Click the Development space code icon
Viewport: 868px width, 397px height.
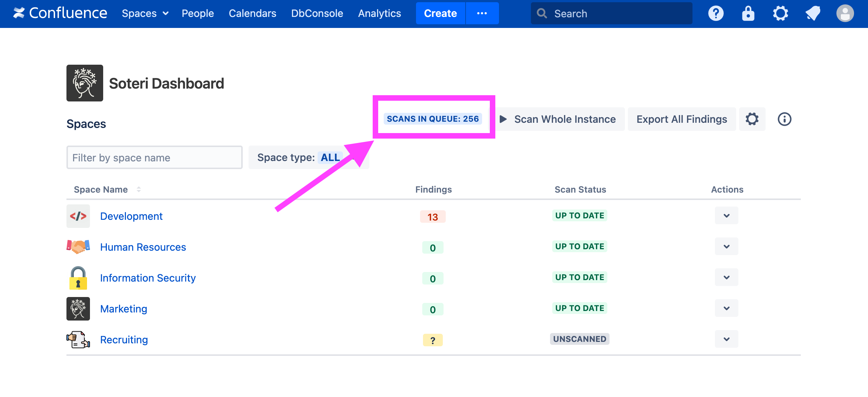[78, 216]
